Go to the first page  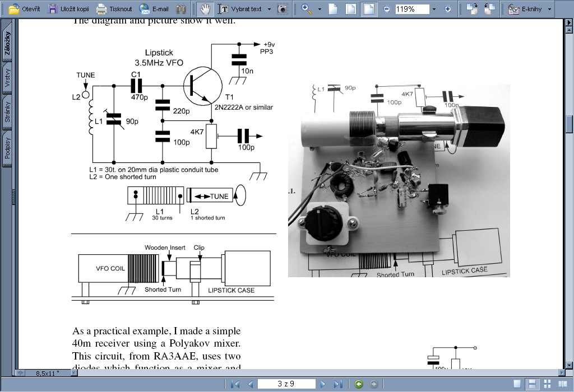click(235, 384)
